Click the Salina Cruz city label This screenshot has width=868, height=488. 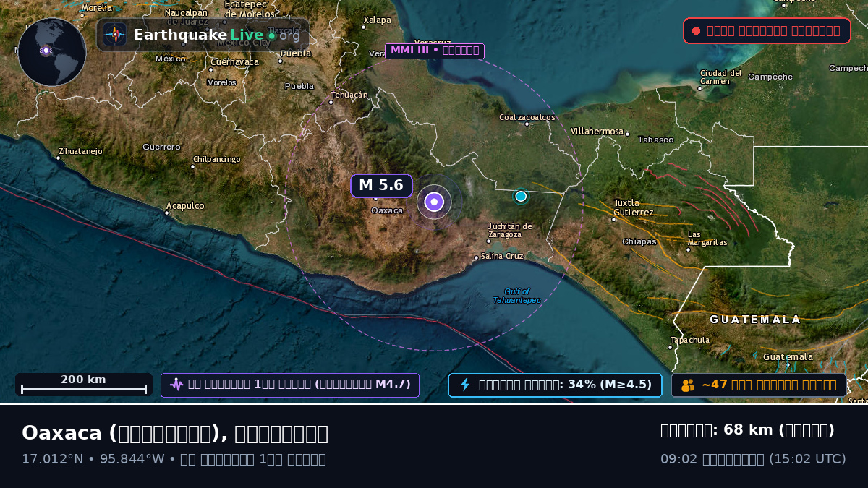click(502, 256)
